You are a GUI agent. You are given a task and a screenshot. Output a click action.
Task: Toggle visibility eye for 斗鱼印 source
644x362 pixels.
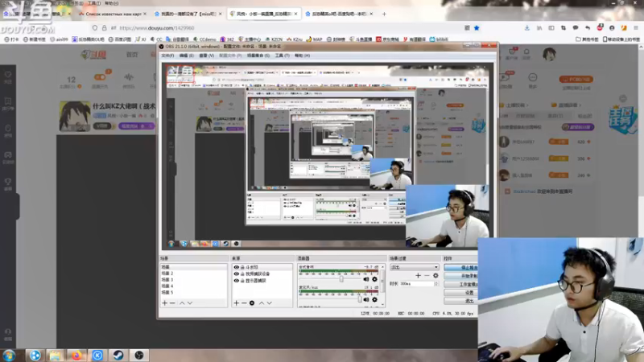pos(236,267)
